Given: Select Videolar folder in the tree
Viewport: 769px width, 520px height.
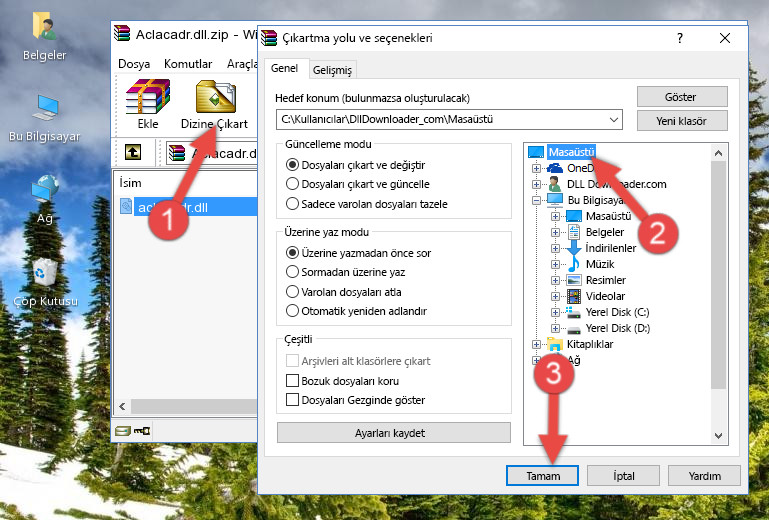Looking at the screenshot, I should tap(605, 296).
